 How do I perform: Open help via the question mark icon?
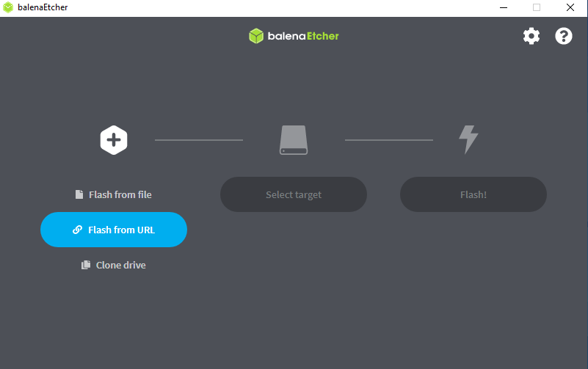click(563, 36)
